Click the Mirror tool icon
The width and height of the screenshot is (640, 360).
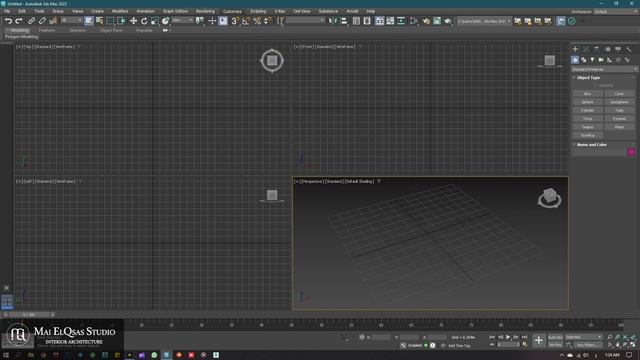[333, 21]
